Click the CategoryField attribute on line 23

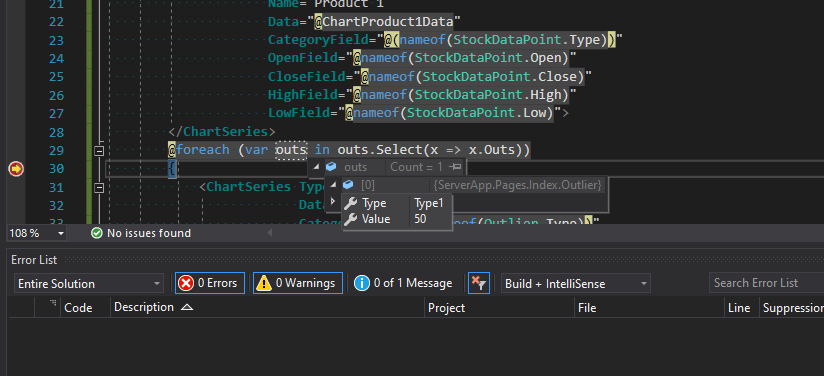pyautogui.click(x=318, y=40)
